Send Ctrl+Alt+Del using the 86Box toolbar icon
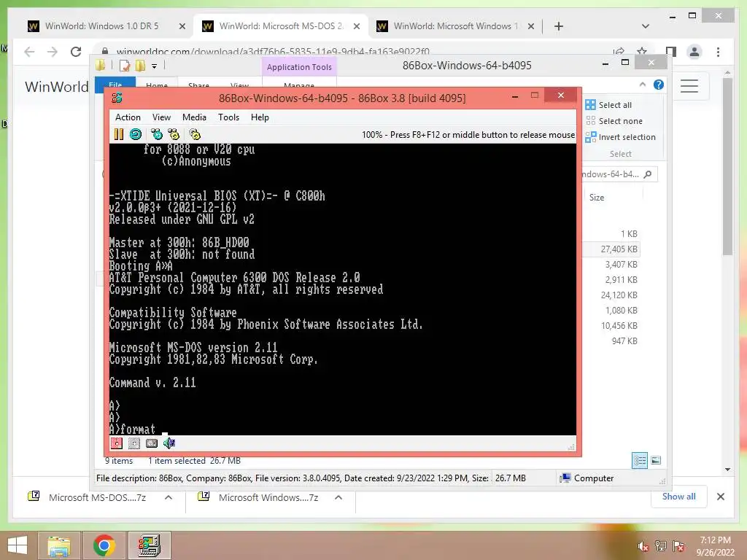Screen dimensions: 747x560 pos(157,134)
